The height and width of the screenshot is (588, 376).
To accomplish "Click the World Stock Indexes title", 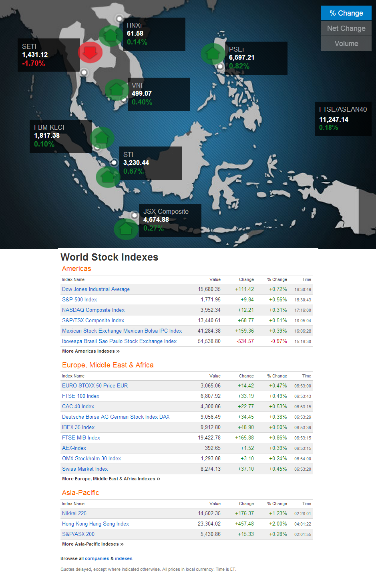I will click(x=109, y=257).
